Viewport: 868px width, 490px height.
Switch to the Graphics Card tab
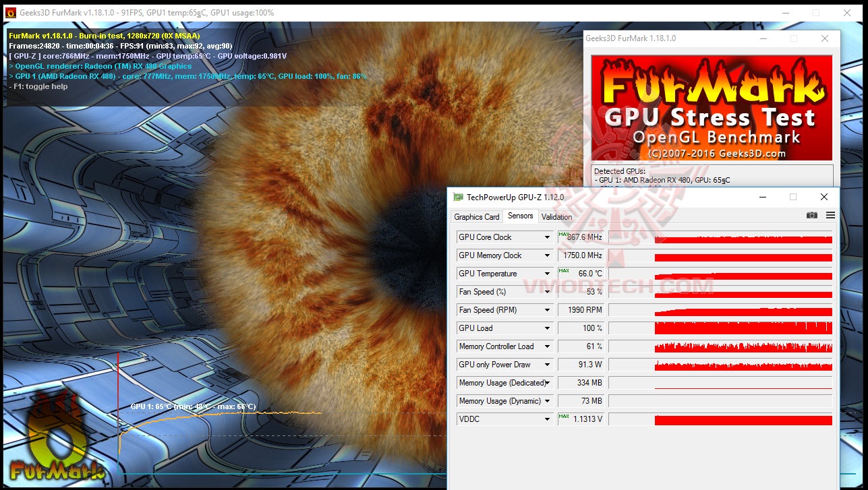476,216
